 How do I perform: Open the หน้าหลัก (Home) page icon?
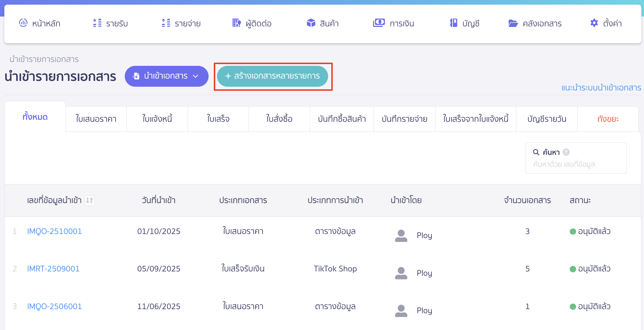(x=23, y=23)
